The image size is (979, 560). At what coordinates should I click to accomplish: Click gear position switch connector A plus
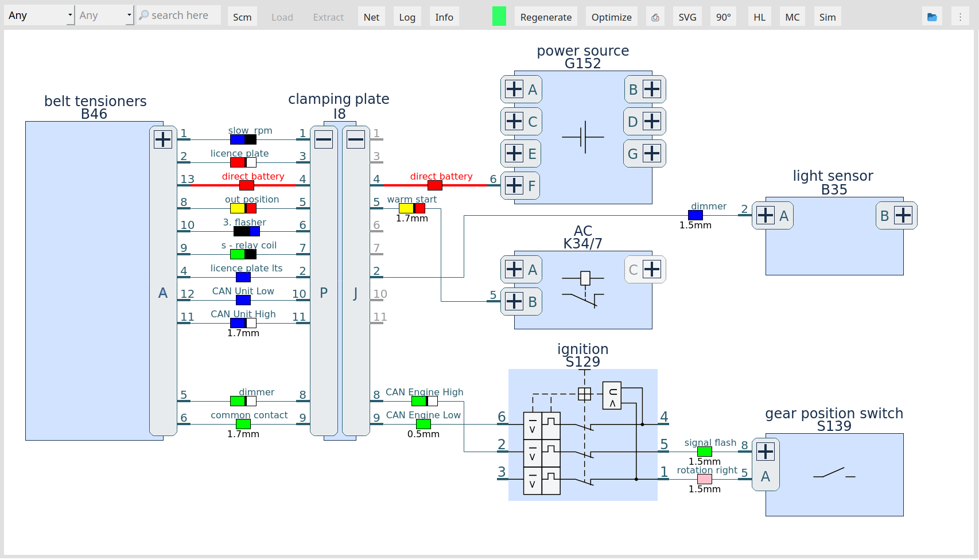click(x=766, y=452)
